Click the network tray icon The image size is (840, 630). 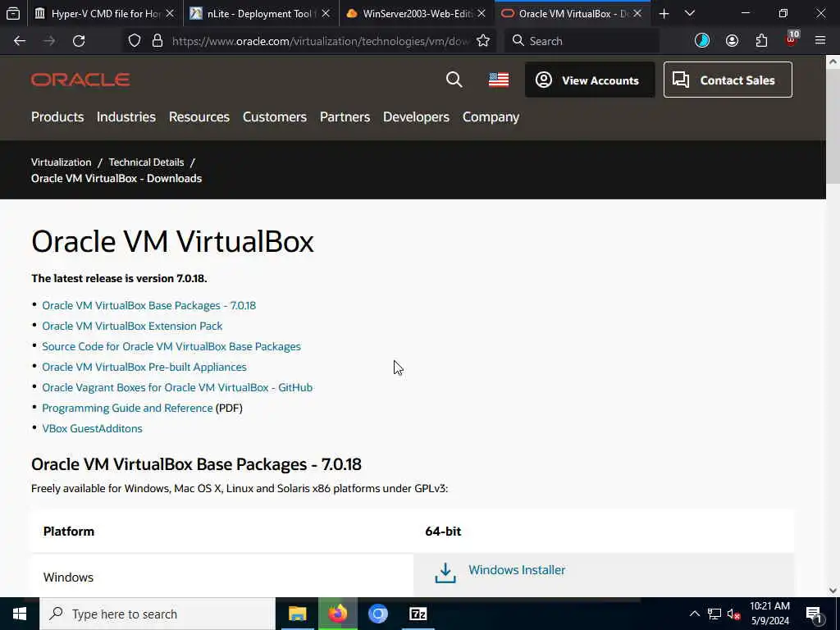click(x=714, y=614)
